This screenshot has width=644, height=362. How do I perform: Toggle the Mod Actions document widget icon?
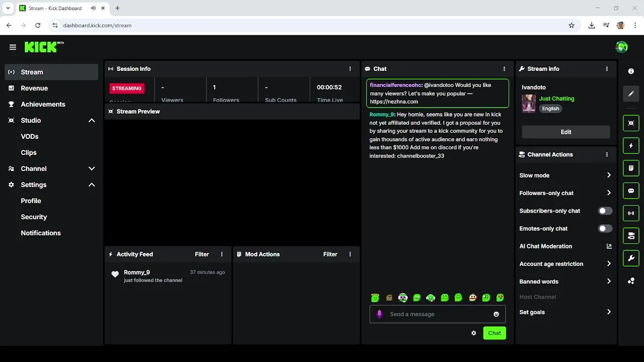click(631, 168)
